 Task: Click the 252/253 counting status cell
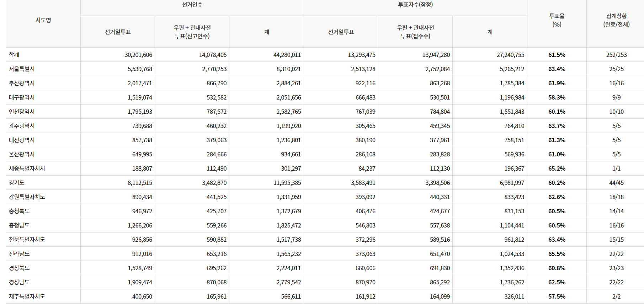pos(616,55)
